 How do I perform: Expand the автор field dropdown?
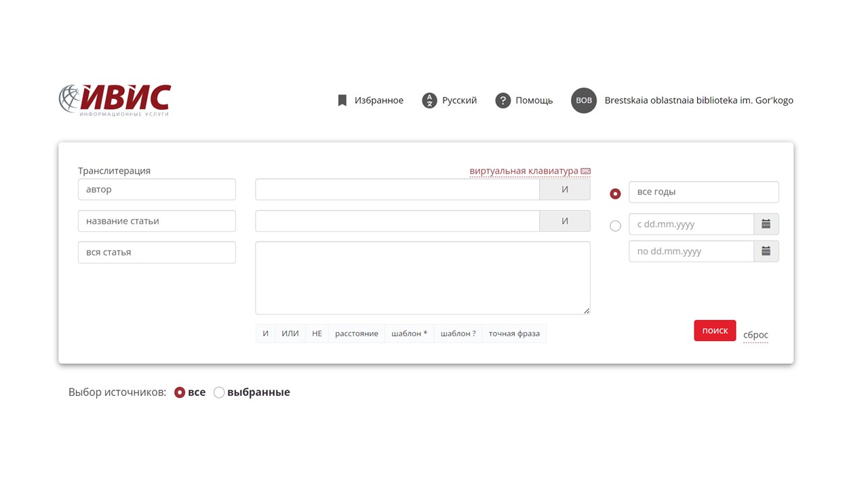[x=157, y=190]
